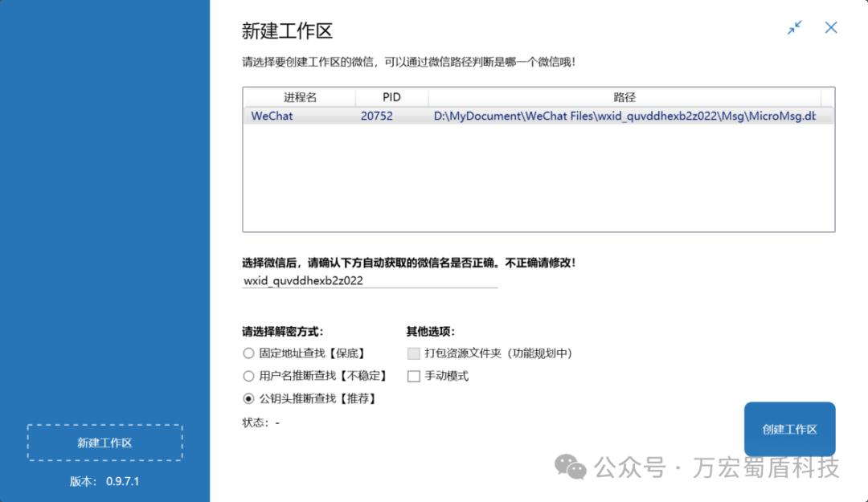Click the 路径 column header

pyautogui.click(x=624, y=97)
